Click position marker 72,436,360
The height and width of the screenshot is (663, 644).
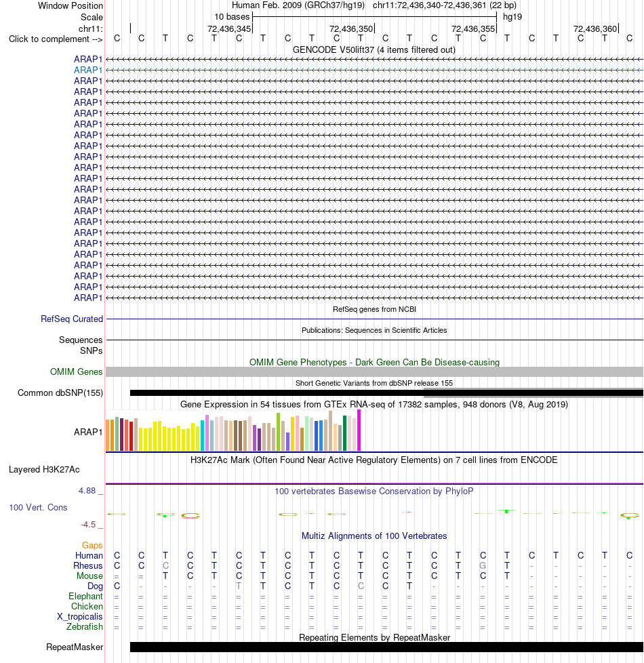595,28
